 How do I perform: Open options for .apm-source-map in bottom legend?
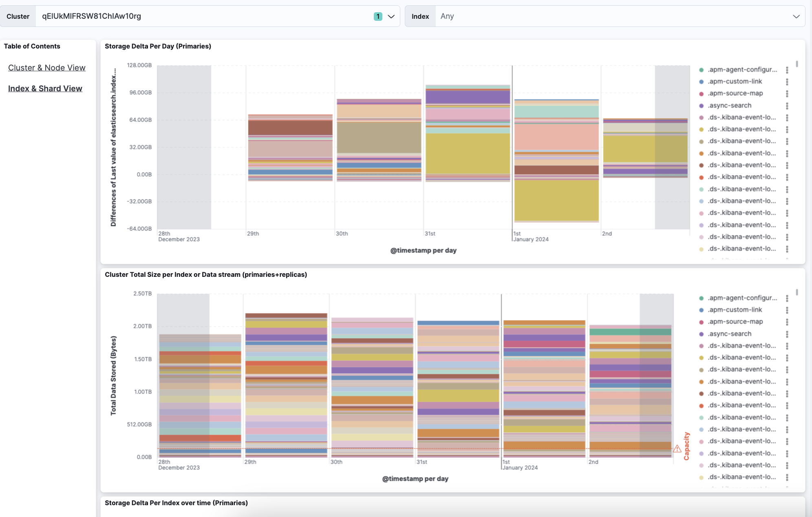coord(787,322)
